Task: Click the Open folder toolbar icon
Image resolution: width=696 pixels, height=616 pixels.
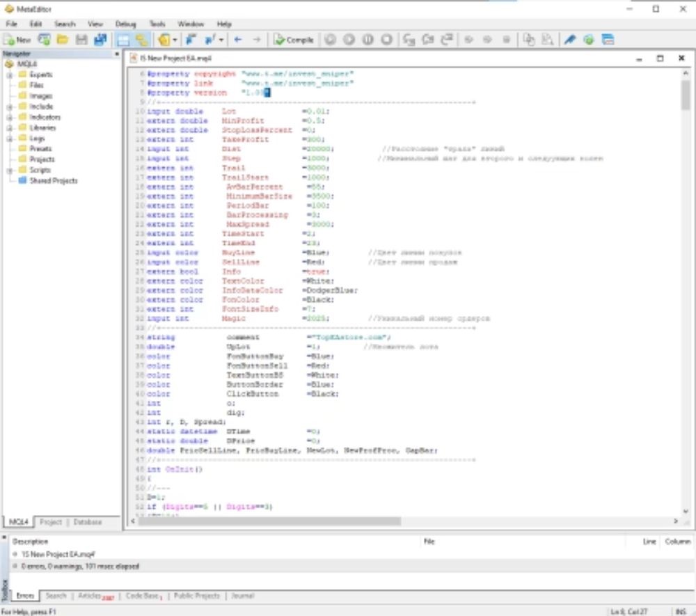Action: [x=63, y=40]
